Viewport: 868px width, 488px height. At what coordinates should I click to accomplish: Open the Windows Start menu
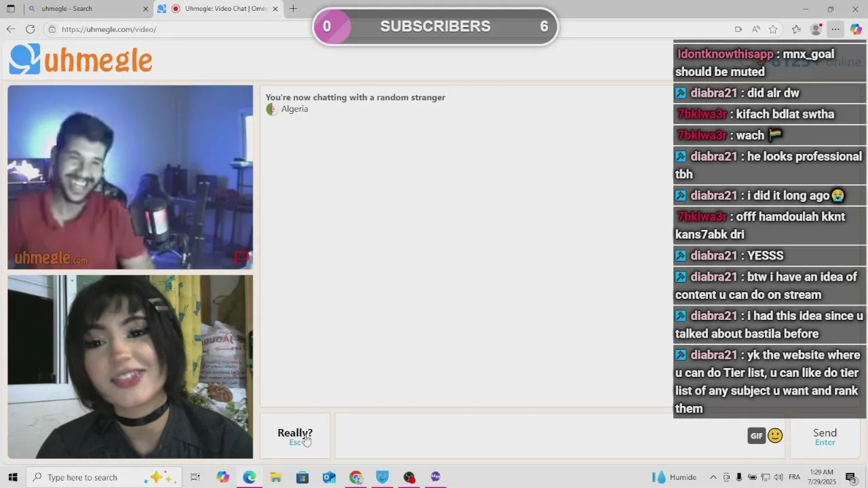tap(12, 477)
